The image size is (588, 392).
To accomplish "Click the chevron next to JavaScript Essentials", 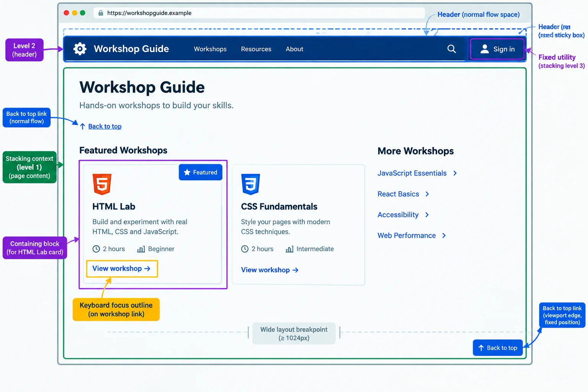I will pyautogui.click(x=455, y=173).
